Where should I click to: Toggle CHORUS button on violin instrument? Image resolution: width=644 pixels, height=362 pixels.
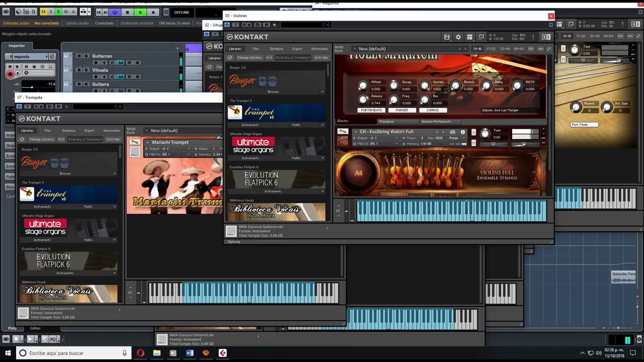click(x=432, y=110)
